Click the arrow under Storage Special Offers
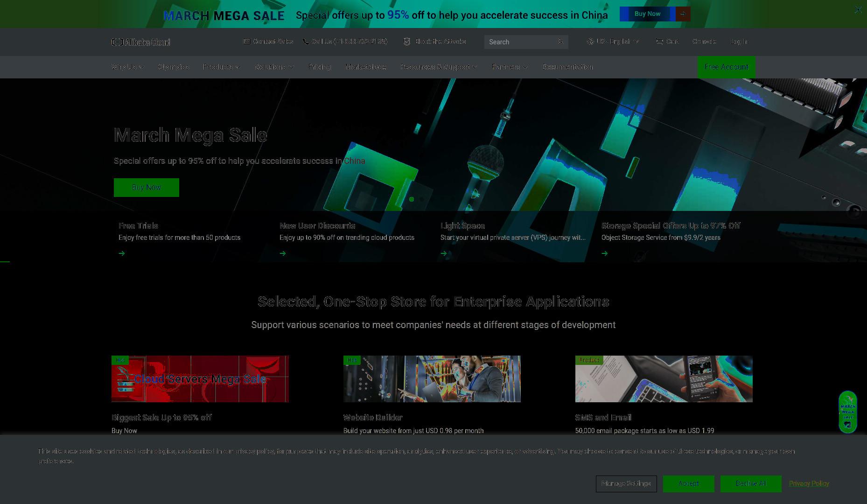867x504 pixels. click(605, 253)
